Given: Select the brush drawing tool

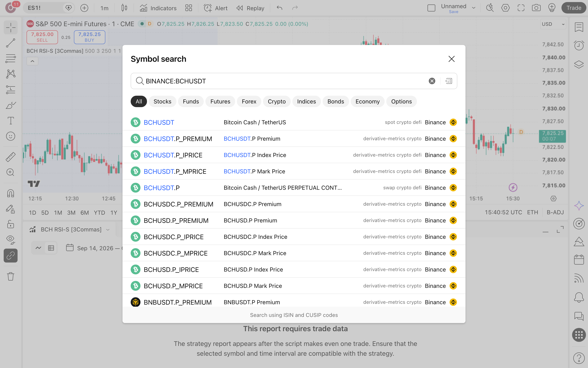Looking at the screenshot, I should [x=11, y=105].
